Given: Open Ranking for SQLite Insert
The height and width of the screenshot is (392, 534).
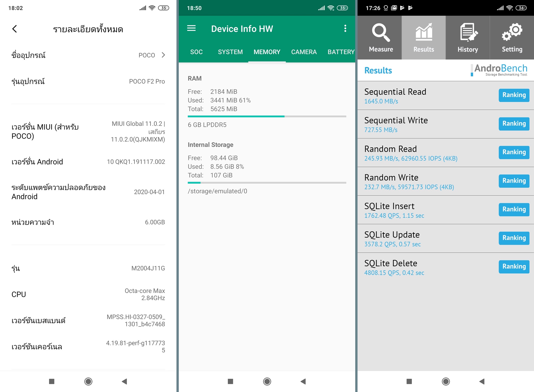Looking at the screenshot, I should pyautogui.click(x=514, y=209).
